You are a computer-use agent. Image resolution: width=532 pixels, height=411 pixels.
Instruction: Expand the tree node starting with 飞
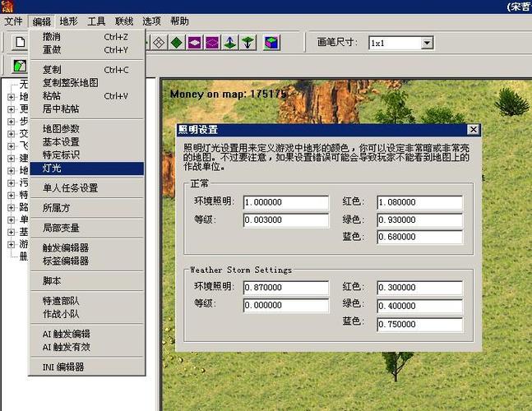pyautogui.click(x=12, y=145)
